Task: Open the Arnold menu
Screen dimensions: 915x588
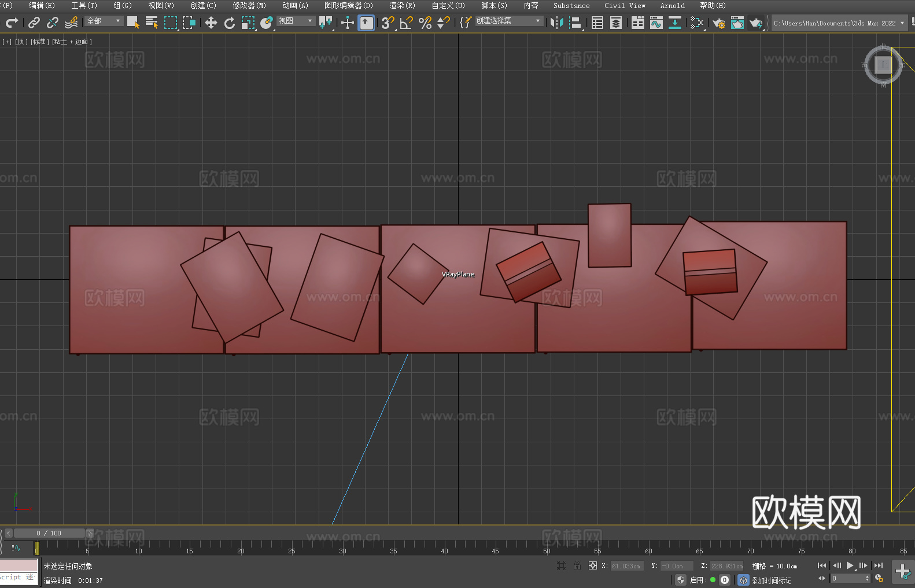Action: [673, 5]
